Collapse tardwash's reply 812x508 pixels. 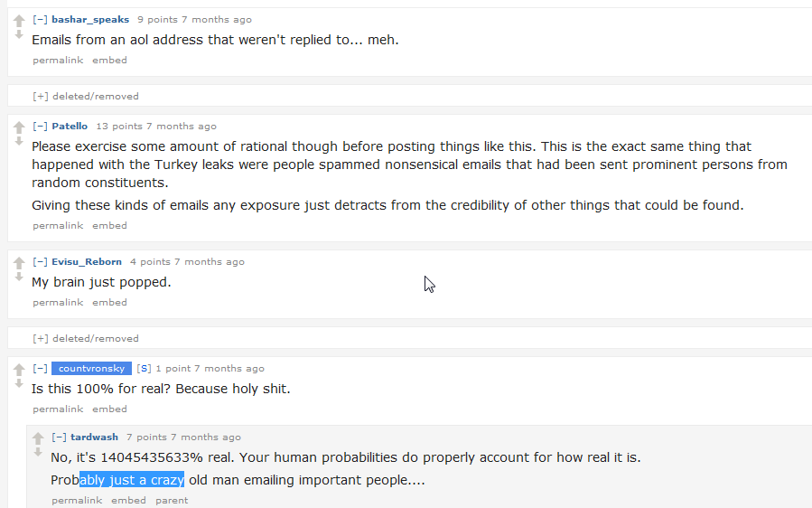[59, 437]
